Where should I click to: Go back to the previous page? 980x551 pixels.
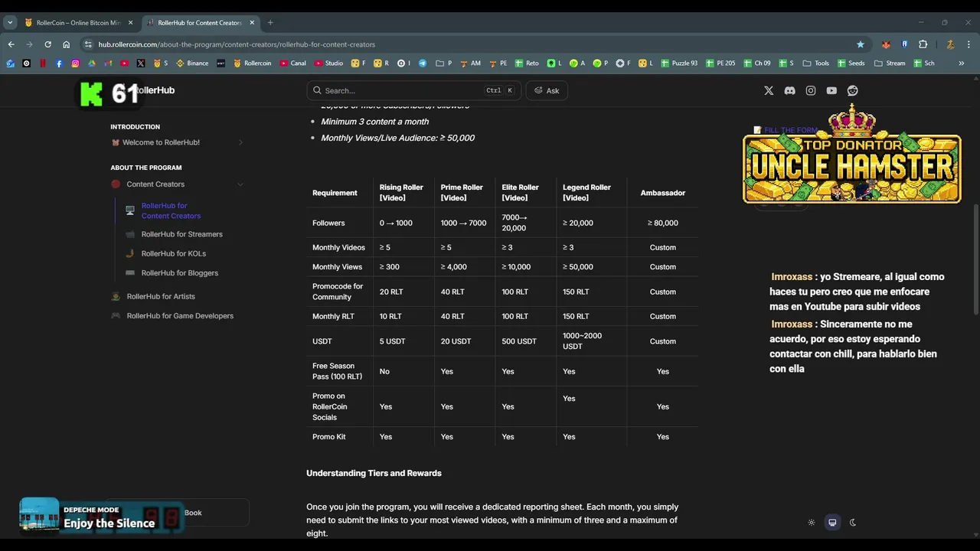(x=11, y=44)
